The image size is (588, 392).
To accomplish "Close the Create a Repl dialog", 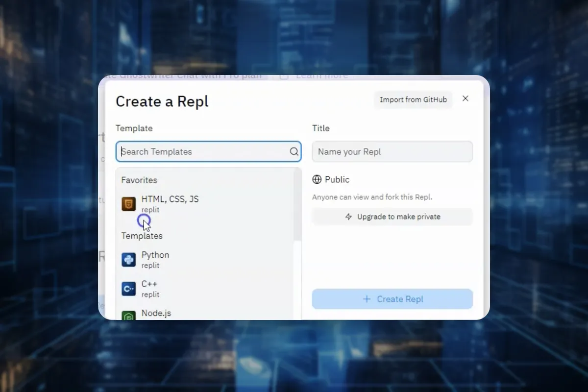I will (465, 98).
